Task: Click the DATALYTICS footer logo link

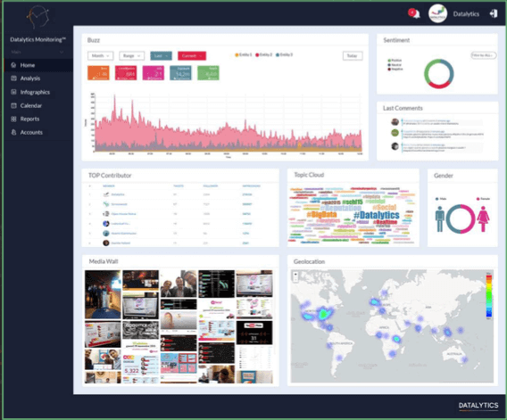Action: (478, 406)
